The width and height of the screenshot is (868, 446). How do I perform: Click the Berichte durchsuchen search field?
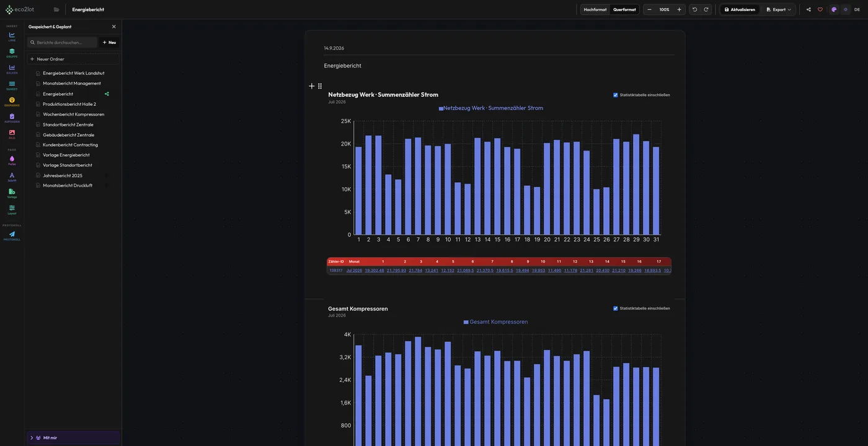(x=62, y=42)
